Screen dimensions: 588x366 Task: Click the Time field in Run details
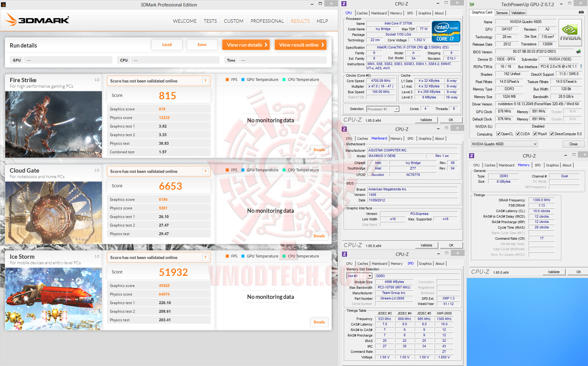(282, 60)
